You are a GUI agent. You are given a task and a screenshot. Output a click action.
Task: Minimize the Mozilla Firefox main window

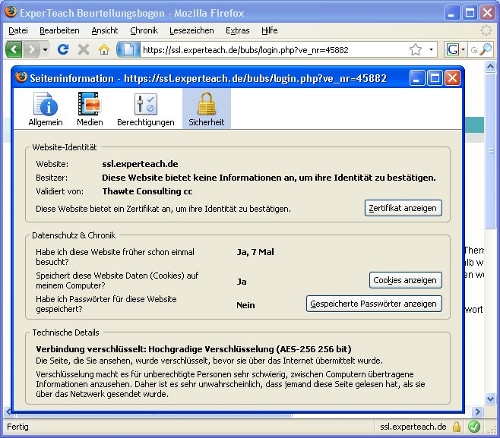(x=452, y=13)
